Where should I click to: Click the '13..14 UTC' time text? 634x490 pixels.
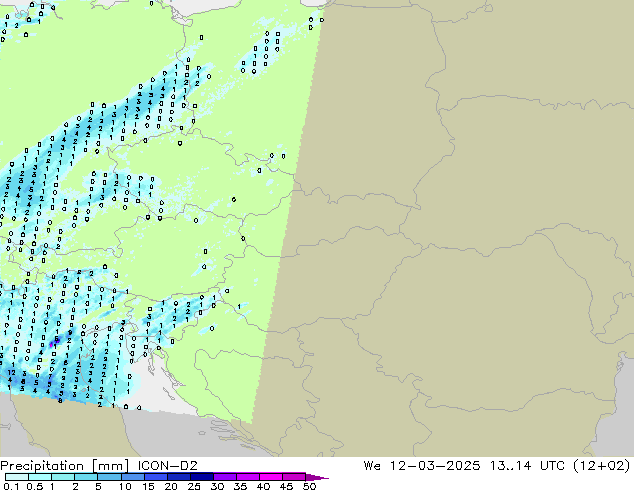tap(527, 465)
